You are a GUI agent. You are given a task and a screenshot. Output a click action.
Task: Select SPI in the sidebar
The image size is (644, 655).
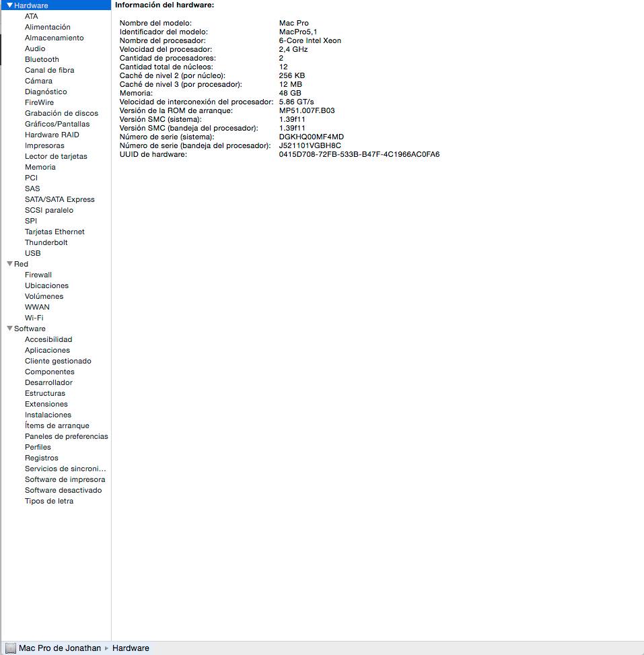coord(31,221)
